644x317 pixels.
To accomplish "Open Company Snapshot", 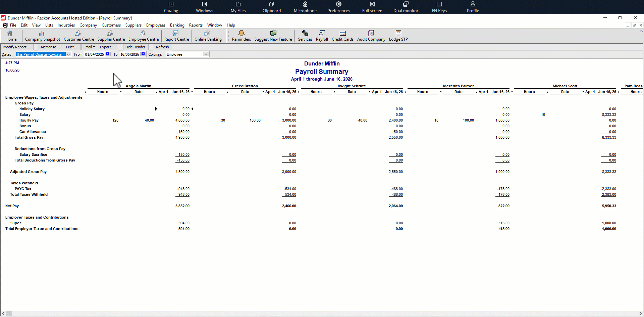I will point(43,36).
